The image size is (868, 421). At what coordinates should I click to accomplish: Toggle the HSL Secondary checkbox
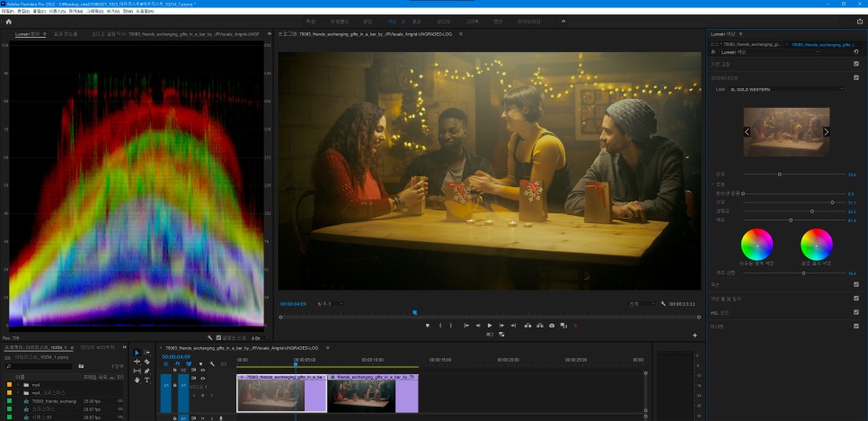[856, 312]
